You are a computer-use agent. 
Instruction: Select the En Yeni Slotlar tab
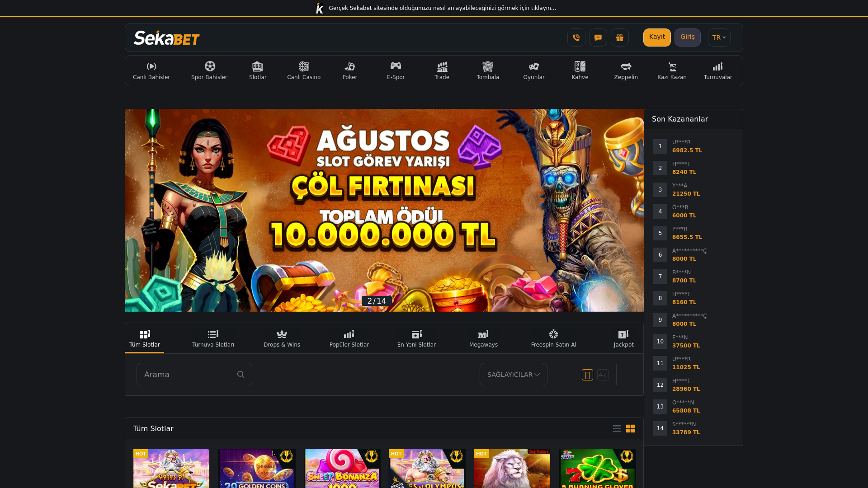click(x=416, y=338)
